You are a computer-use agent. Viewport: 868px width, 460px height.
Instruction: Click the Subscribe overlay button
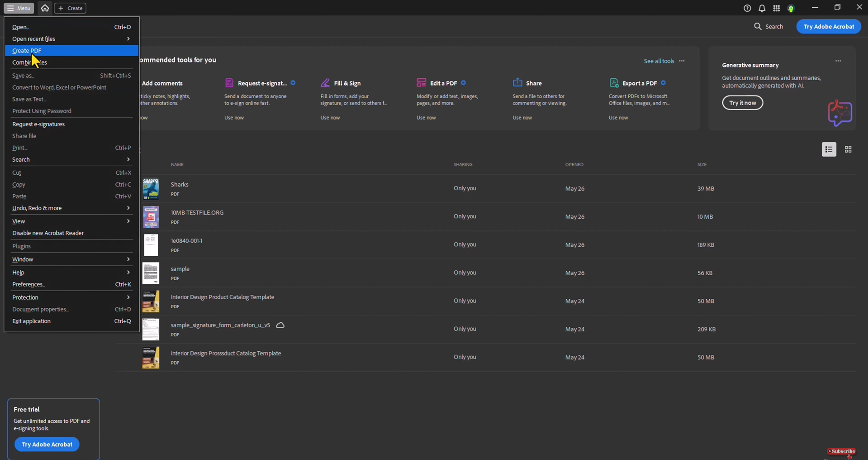click(x=841, y=451)
